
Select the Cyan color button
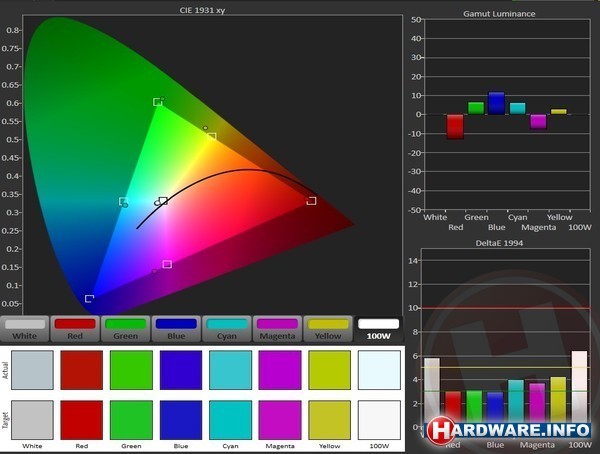pos(227,329)
